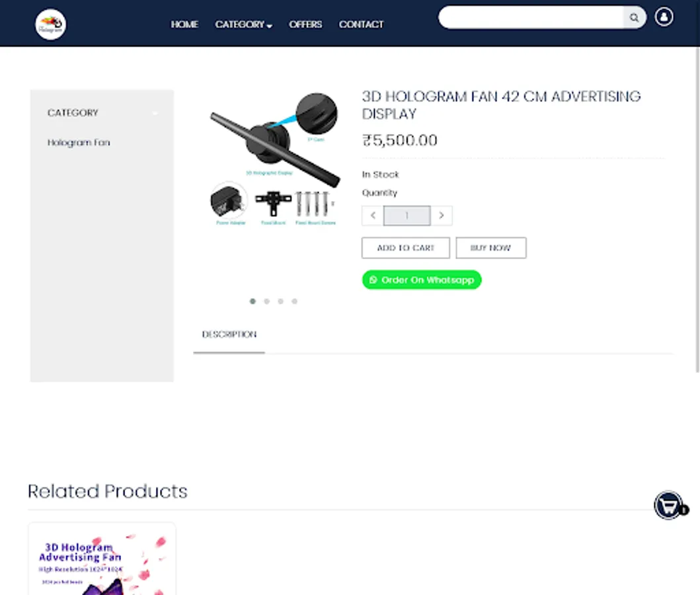
Task: Click the search input field
Action: click(531, 17)
